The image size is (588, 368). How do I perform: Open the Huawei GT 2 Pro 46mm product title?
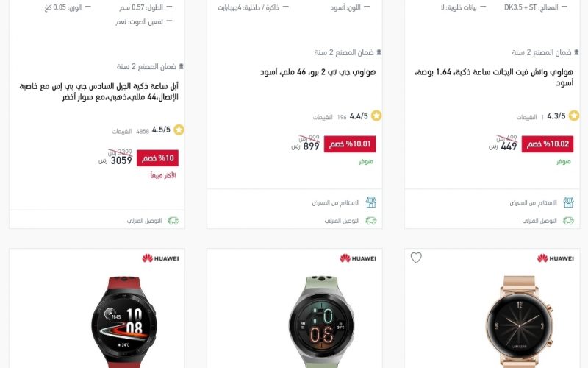tap(318, 72)
